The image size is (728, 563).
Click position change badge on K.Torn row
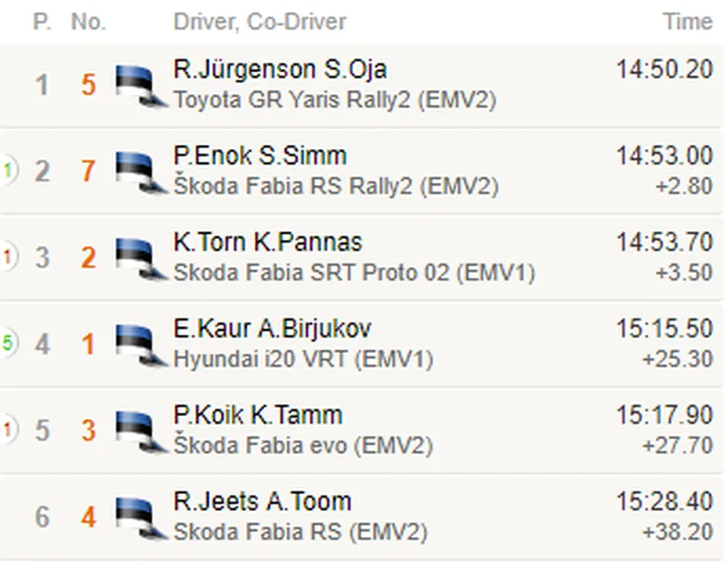pos(9,257)
